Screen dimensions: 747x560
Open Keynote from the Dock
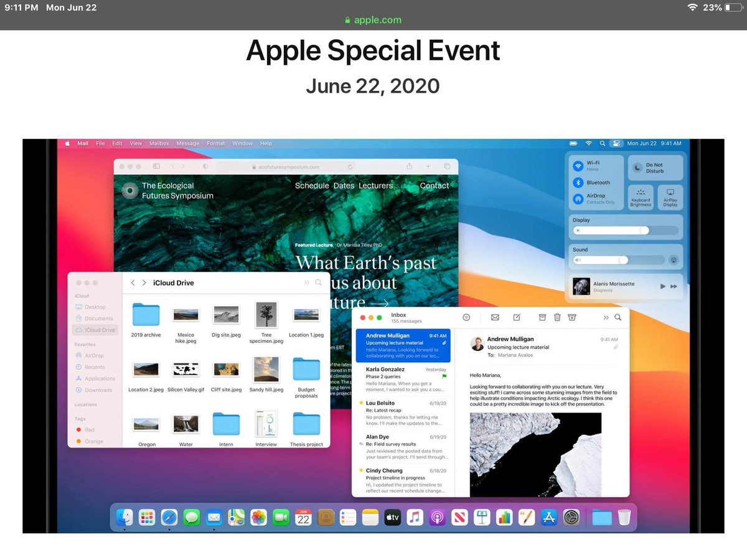481,517
